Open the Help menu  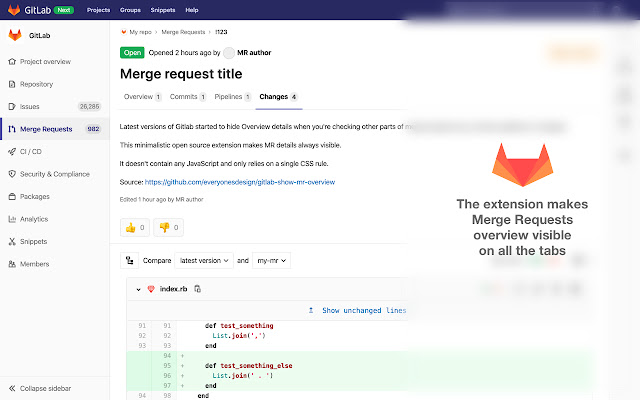192,10
